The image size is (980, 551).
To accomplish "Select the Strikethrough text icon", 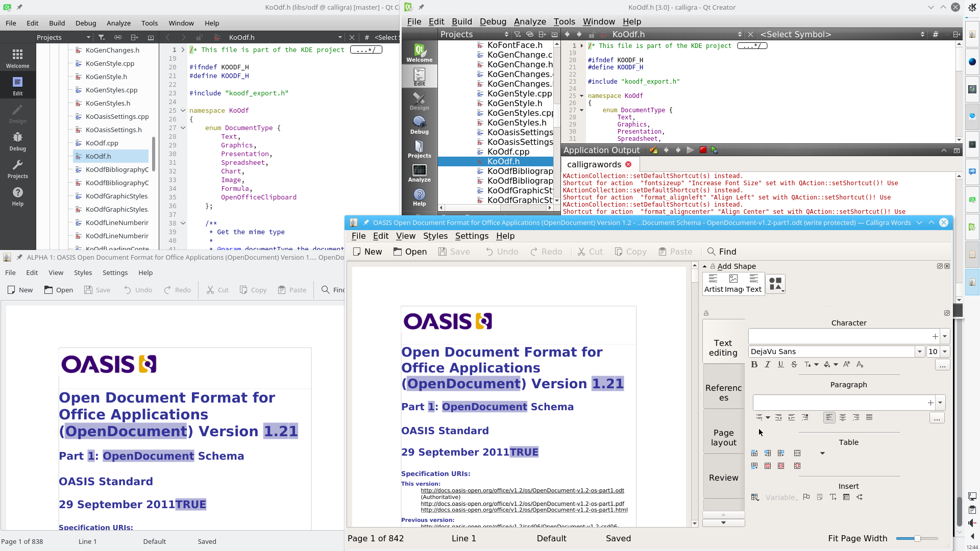I will click(x=794, y=364).
